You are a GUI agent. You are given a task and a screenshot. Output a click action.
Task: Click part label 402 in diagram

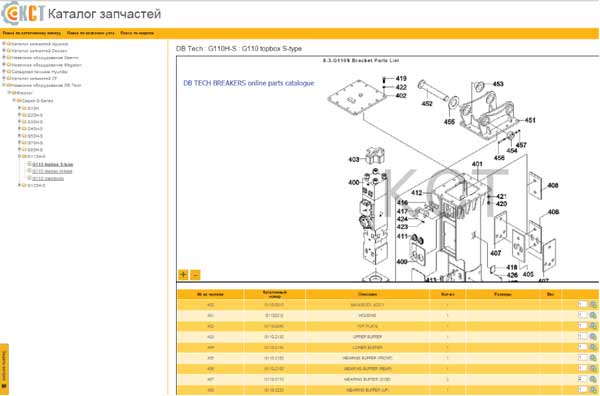coord(401,96)
